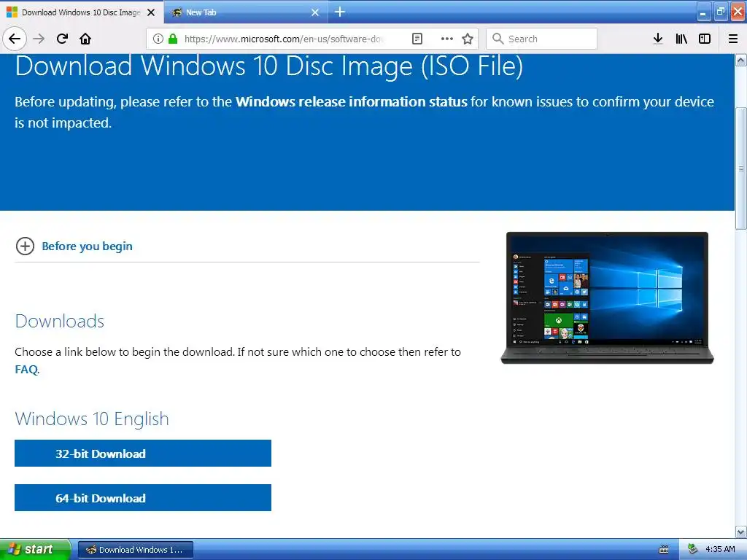Show site information icon in address bar
Screen dimensions: 747x560
158,39
